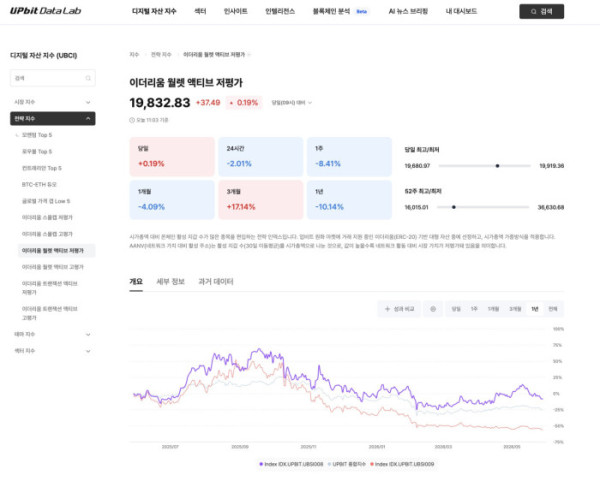Click the clock icon beside update time
This screenshot has height=487, width=600.
(132, 120)
